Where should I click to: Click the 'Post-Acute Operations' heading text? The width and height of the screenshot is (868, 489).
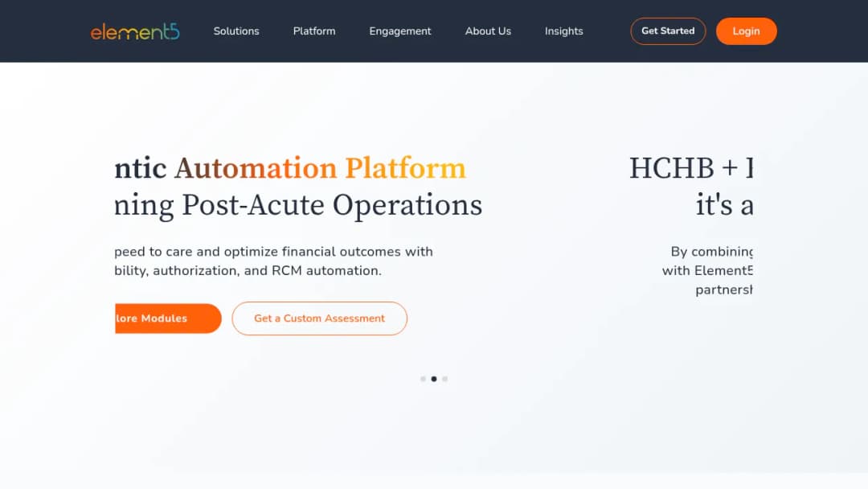tap(332, 205)
